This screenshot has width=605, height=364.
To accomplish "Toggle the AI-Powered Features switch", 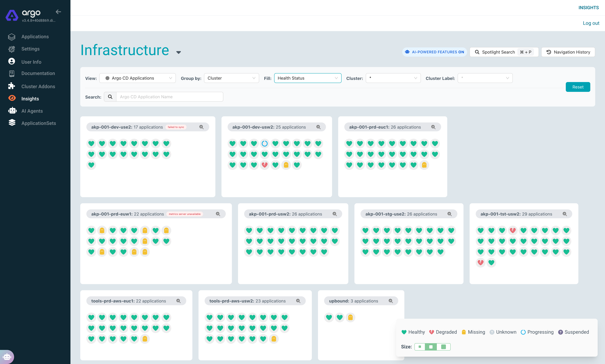I will point(434,52).
